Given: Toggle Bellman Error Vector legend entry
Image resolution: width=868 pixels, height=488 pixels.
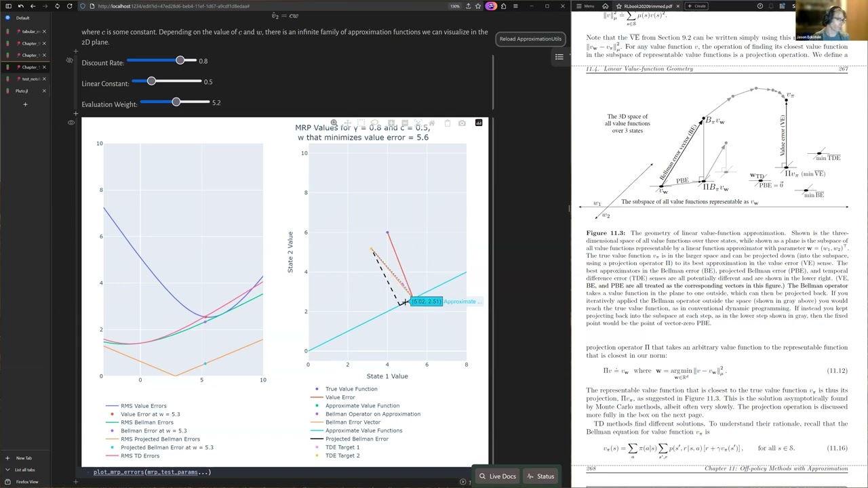Looking at the screenshot, I should pyautogui.click(x=346, y=422).
